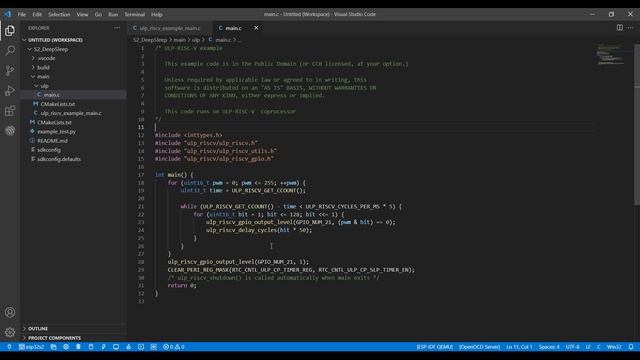This screenshot has height=360, width=640.
Task: Open the Search view in activity bar
Action: click(x=10, y=51)
